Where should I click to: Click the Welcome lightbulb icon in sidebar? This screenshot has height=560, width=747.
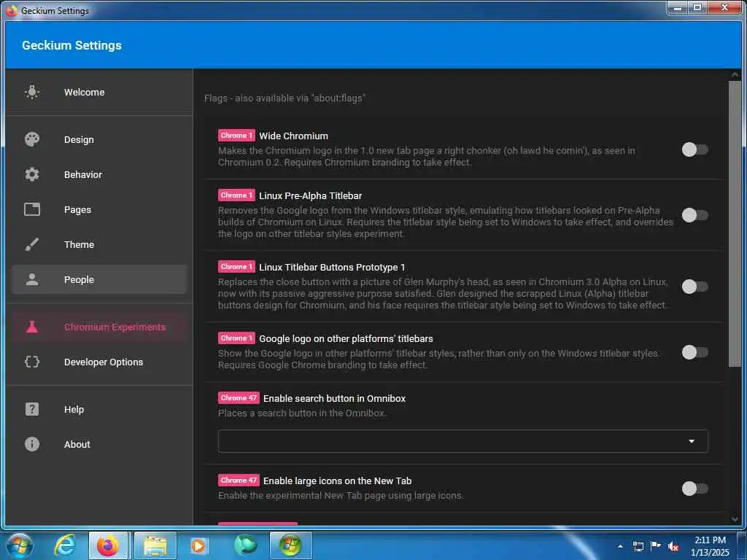[x=32, y=92]
